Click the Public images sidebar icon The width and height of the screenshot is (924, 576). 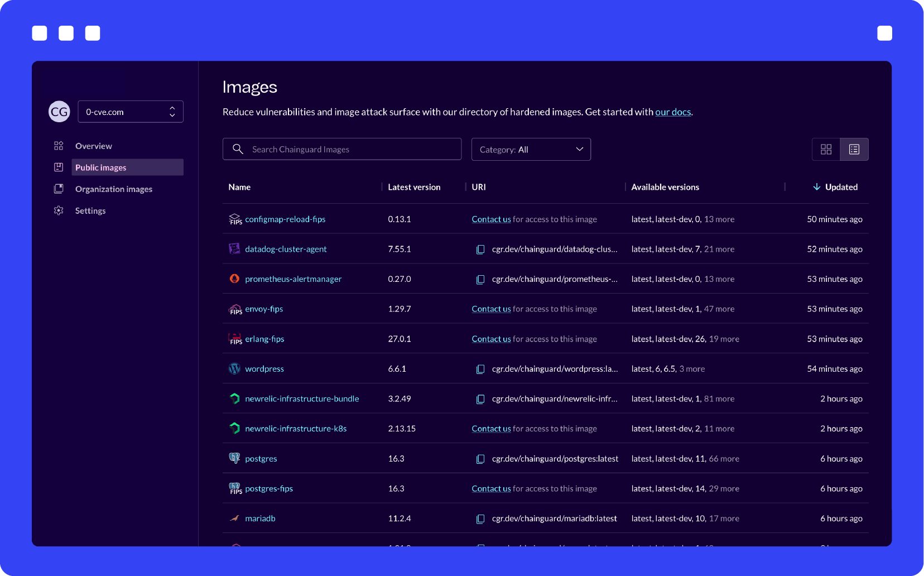tap(59, 167)
